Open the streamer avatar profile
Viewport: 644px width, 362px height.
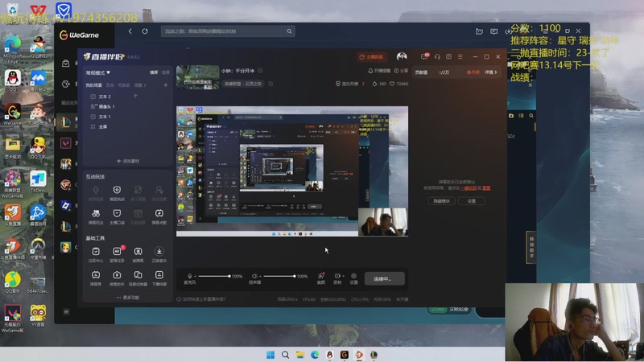[402, 56]
